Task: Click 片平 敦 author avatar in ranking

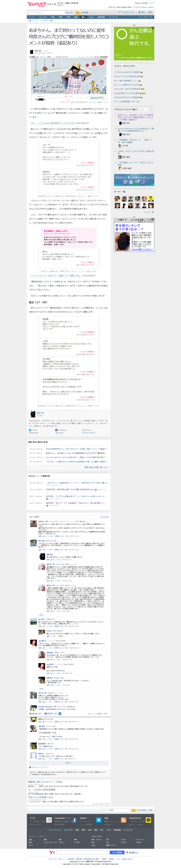Action: 120,146
